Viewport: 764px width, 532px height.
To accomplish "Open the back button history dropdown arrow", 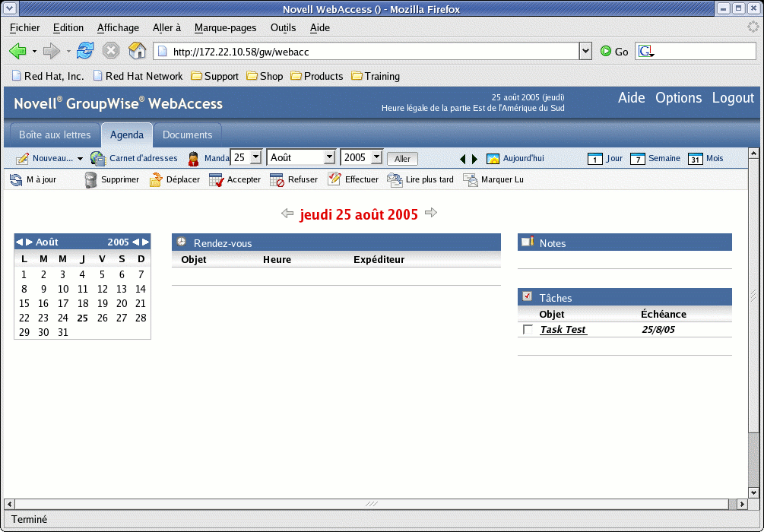I will pyautogui.click(x=34, y=51).
